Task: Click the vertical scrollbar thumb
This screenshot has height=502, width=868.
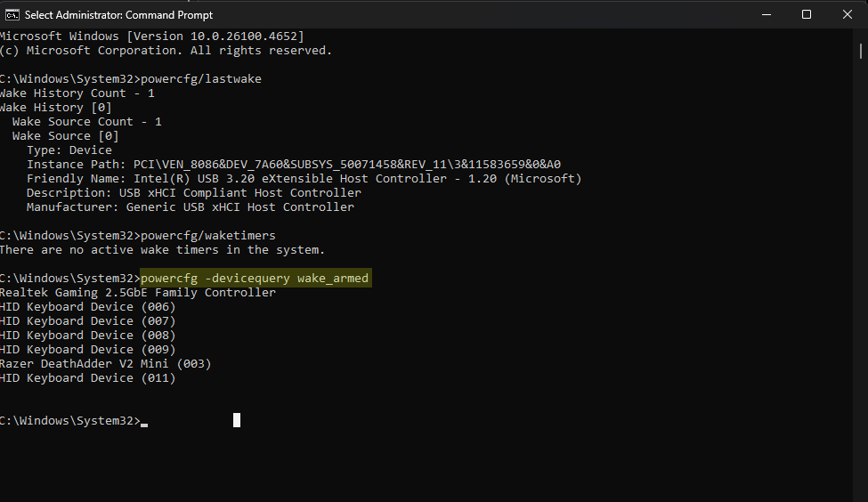Action: [861, 51]
